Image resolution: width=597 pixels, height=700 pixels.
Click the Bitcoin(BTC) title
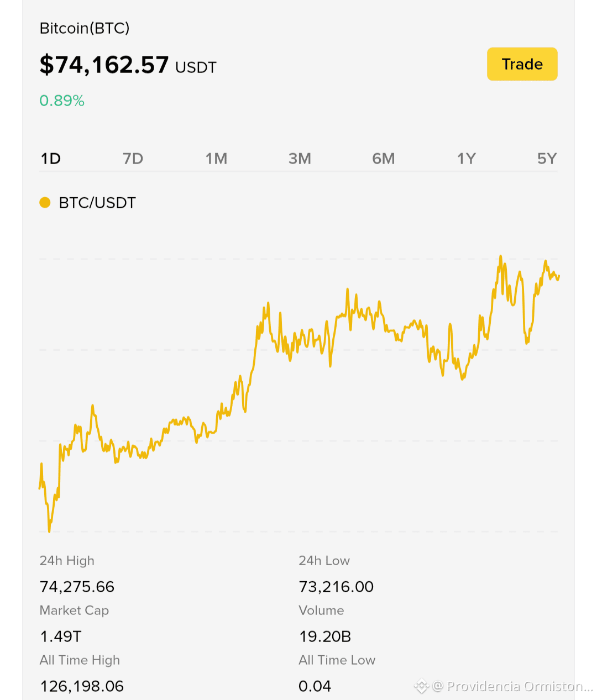85,28
